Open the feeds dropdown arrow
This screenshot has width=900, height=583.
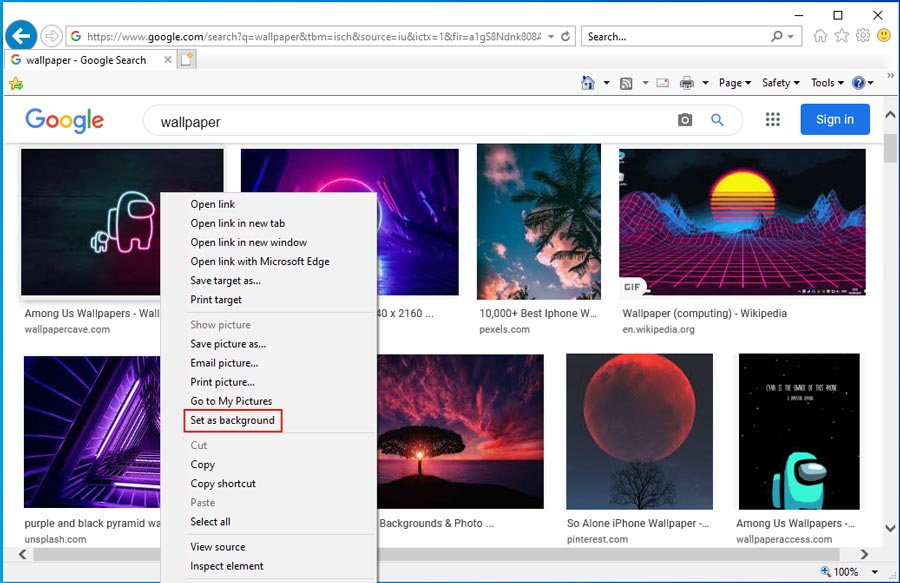pyautogui.click(x=645, y=83)
